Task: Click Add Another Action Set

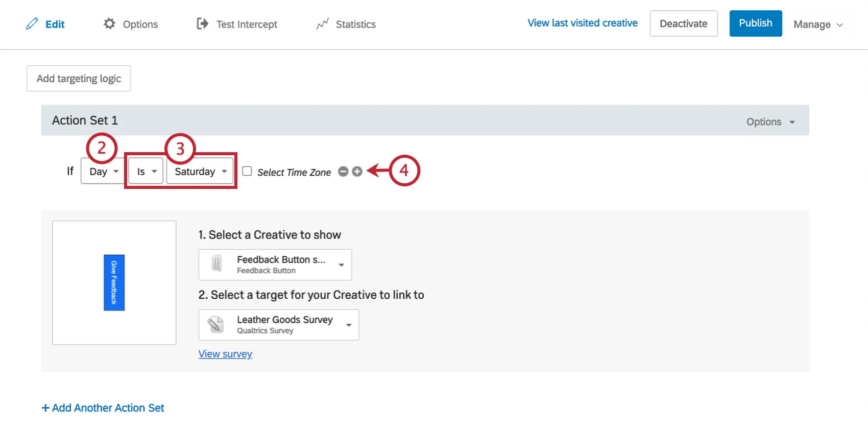Action: [x=103, y=408]
